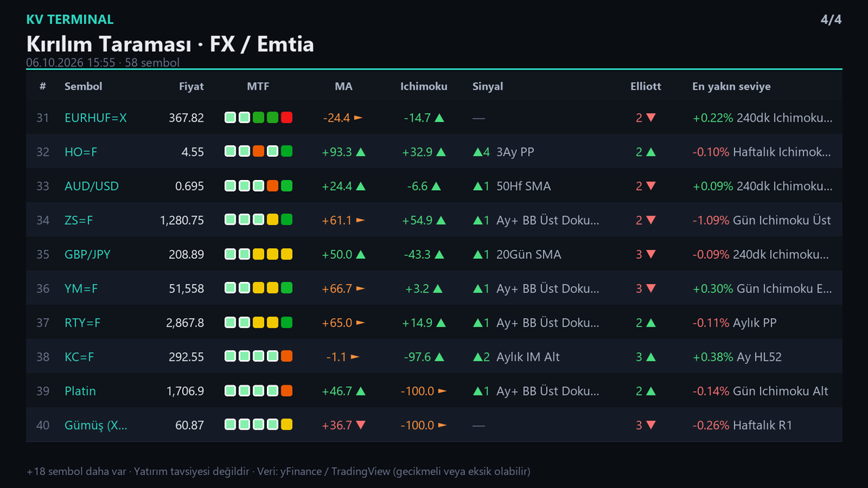Click the Ichimoku up arrow beside -43.3
The width and height of the screenshot is (868, 488).
(439, 254)
